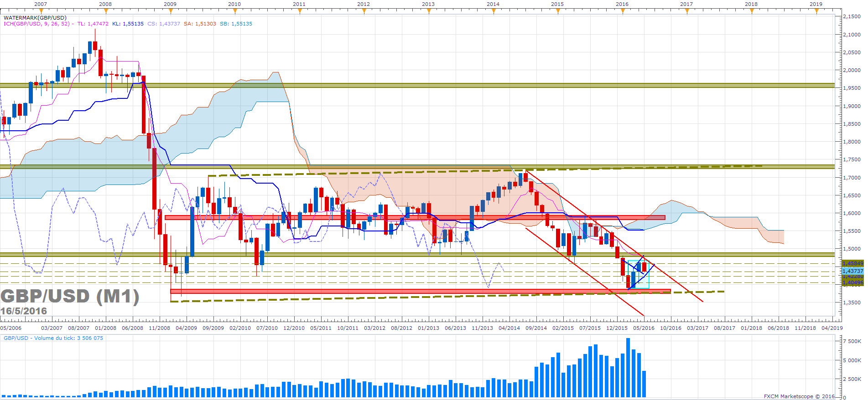Select the 2007 year label on top axis

(x=41, y=4)
